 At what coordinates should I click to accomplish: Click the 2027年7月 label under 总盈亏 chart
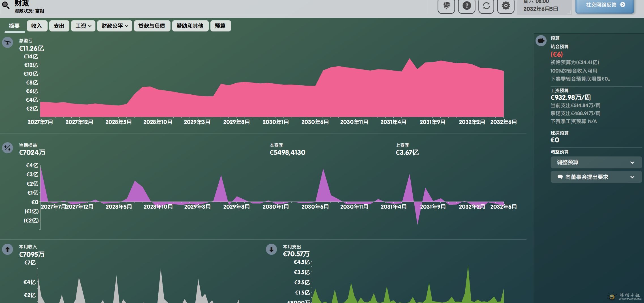coord(40,122)
